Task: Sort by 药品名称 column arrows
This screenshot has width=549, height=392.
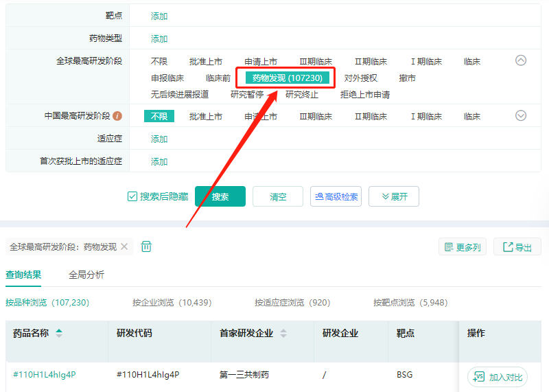Action: (x=59, y=334)
